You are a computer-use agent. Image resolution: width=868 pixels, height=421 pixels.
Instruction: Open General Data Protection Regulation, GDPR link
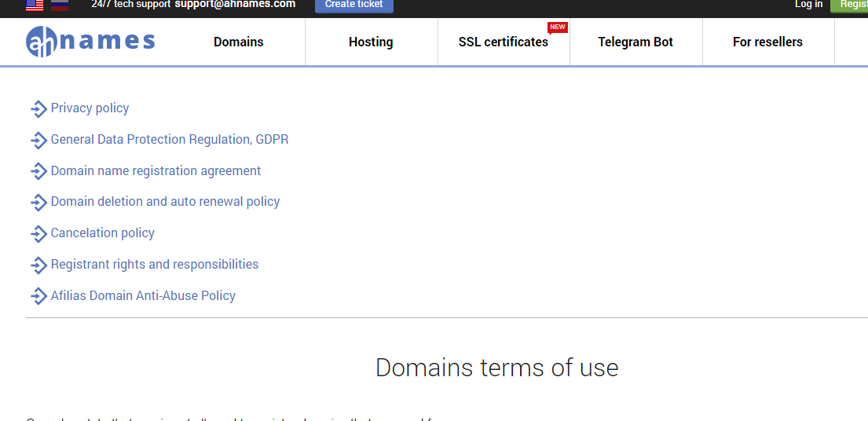coord(170,139)
